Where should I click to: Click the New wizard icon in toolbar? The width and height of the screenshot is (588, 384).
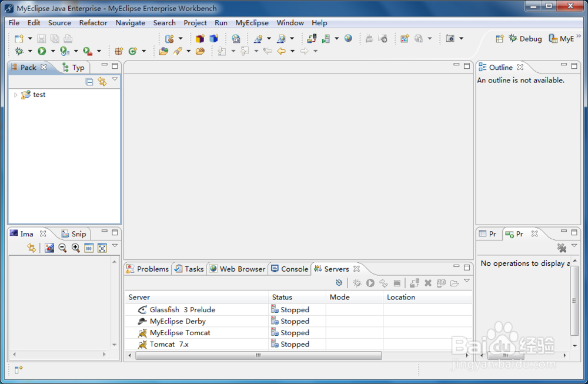point(19,39)
